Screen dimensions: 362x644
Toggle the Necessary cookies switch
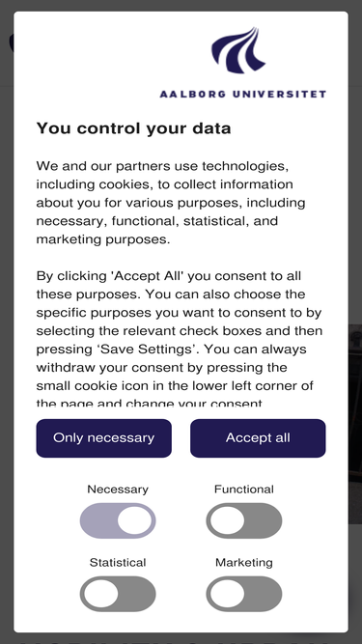point(118,520)
